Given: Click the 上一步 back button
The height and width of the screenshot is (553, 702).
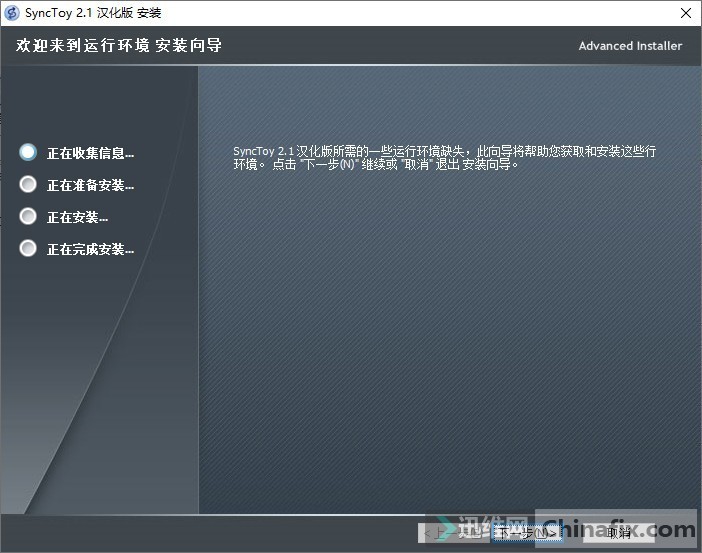Looking at the screenshot, I should (453, 533).
